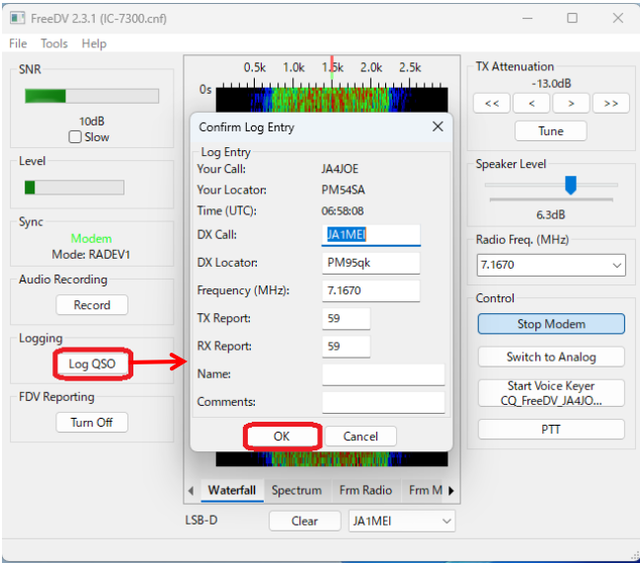
Task: Confirm the log entry with OK
Action: [x=282, y=436]
